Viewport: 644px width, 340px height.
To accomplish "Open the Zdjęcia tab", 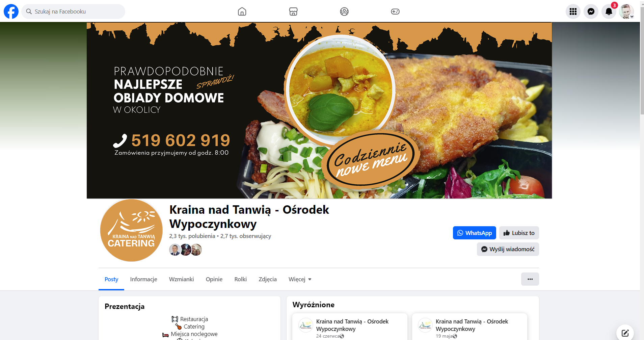I will pyautogui.click(x=268, y=279).
